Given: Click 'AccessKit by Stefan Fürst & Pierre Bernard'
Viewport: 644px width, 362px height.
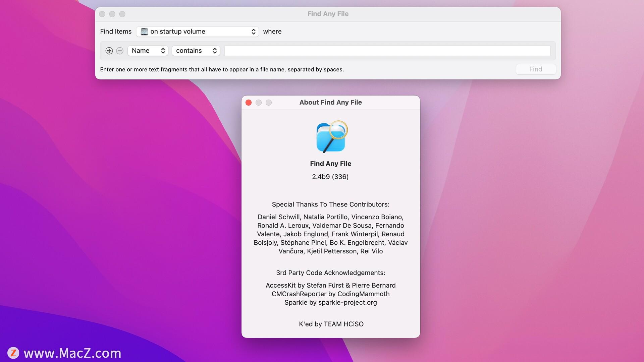Looking at the screenshot, I should pos(331,285).
